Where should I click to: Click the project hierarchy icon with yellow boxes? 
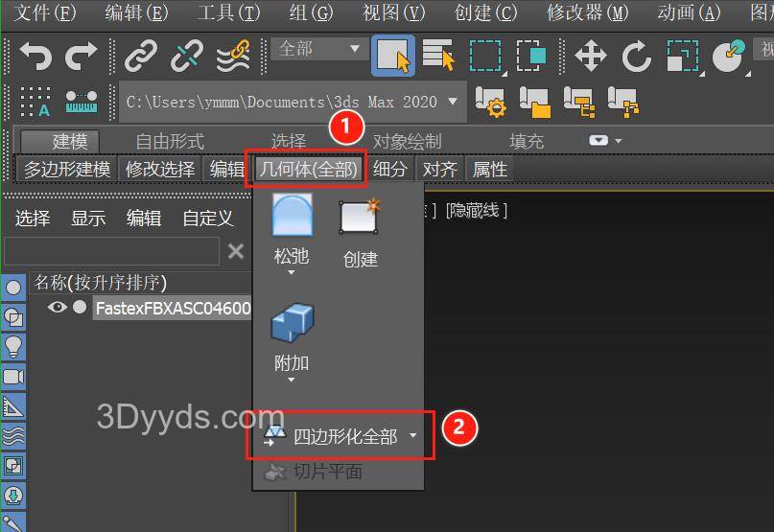[x=623, y=102]
